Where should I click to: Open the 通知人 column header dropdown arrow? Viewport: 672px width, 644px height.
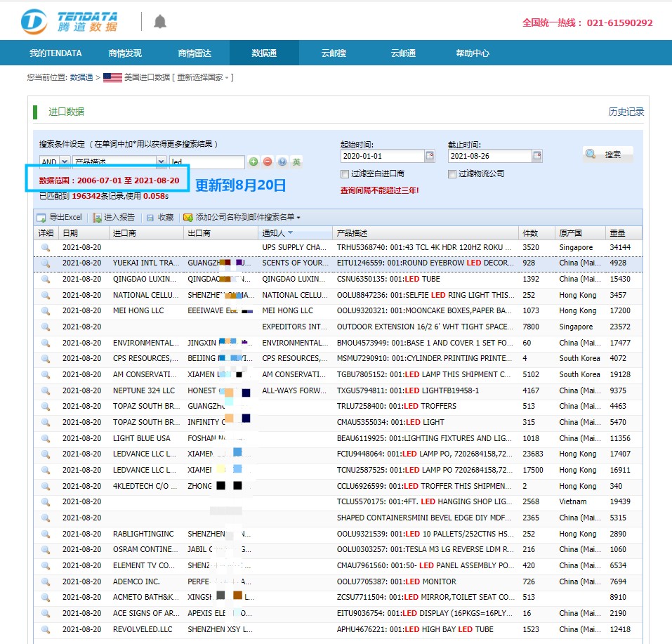click(x=290, y=233)
